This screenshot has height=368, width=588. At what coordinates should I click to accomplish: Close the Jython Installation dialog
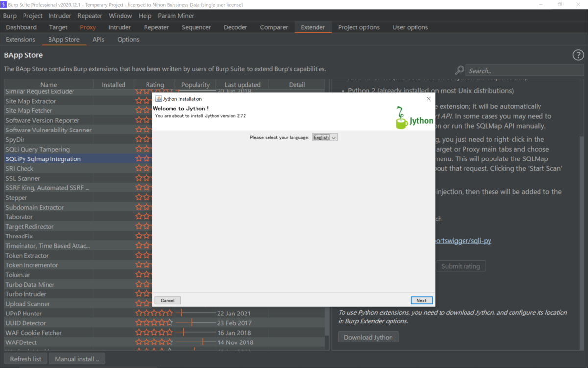[429, 99]
